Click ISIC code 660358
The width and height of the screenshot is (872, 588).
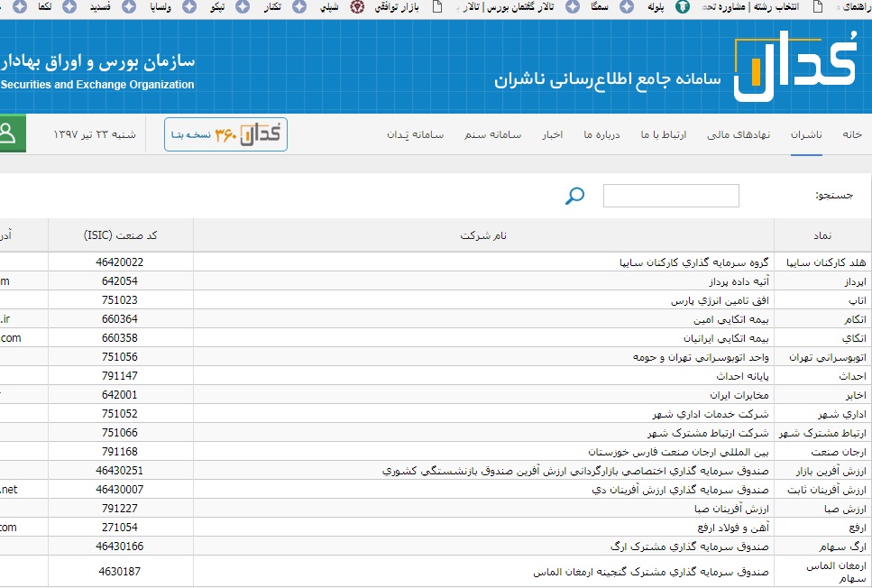[x=120, y=337]
